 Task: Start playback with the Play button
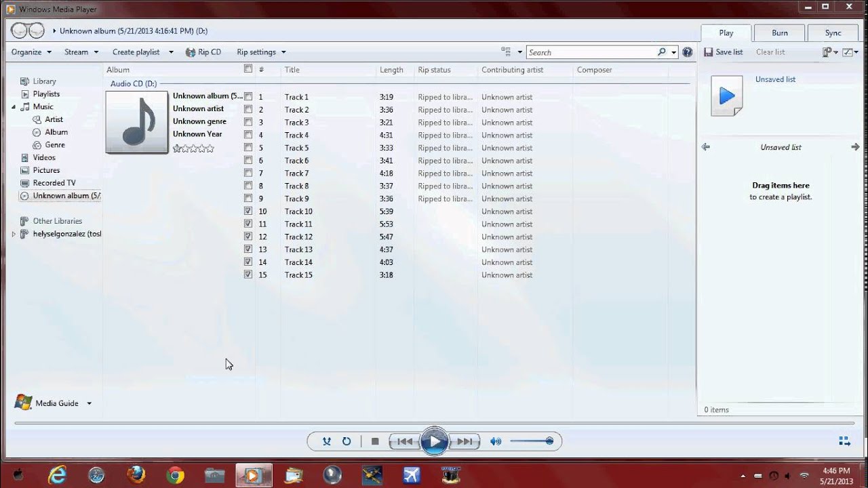[435, 441]
